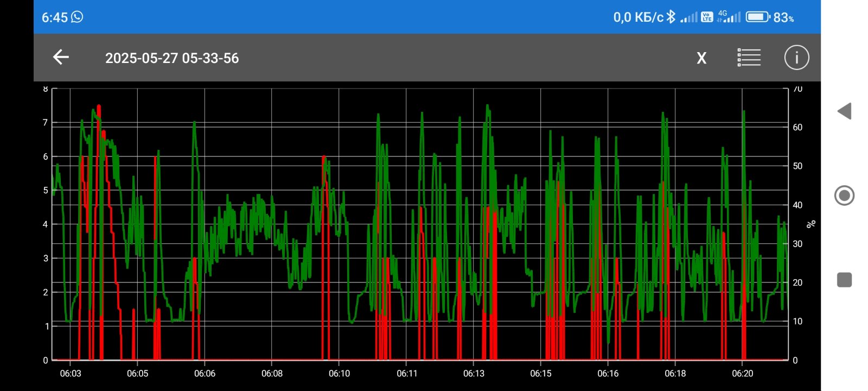Viewport: 868px width, 391px height.
Task: Tap the 50 value on the right axis
Action: click(797, 166)
